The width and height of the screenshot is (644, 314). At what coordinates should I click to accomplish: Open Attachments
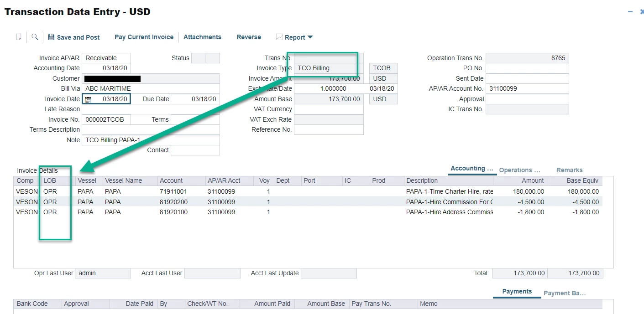tap(202, 37)
